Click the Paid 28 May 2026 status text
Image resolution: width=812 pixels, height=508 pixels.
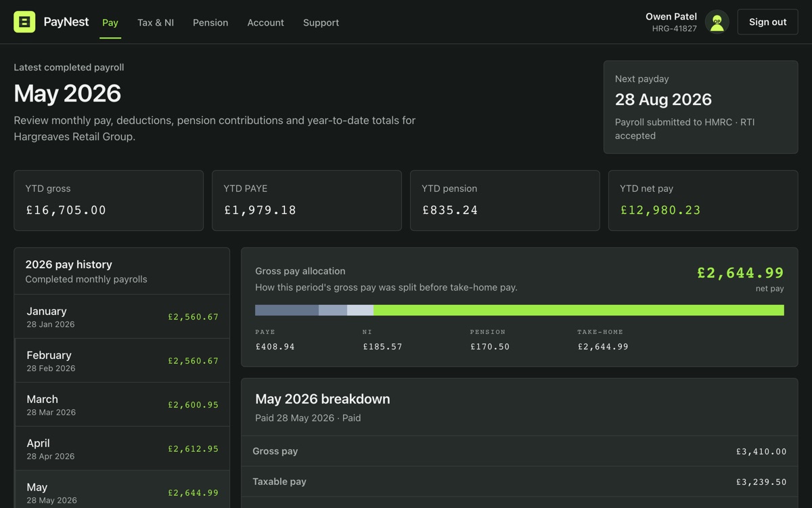tap(308, 418)
